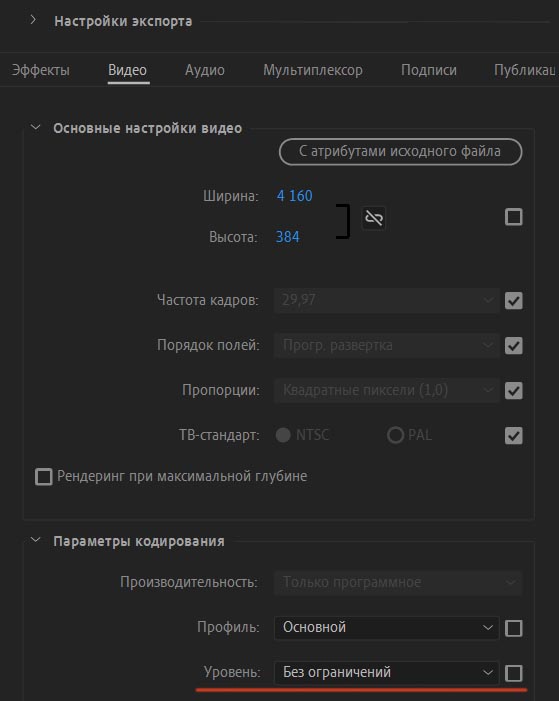Click the Профиль label
This screenshot has height=701, width=559.
click(229, 627)
